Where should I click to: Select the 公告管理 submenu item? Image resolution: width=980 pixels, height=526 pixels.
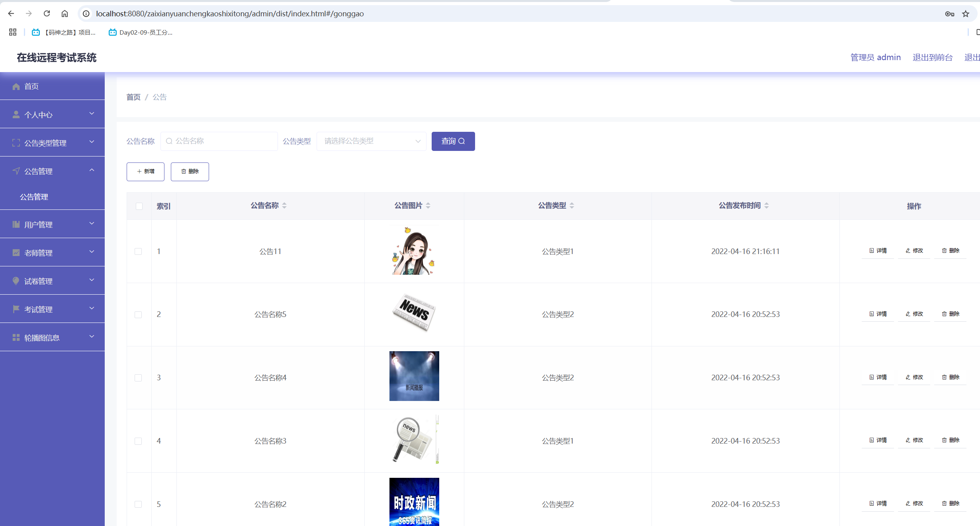(x=34, y=197)
